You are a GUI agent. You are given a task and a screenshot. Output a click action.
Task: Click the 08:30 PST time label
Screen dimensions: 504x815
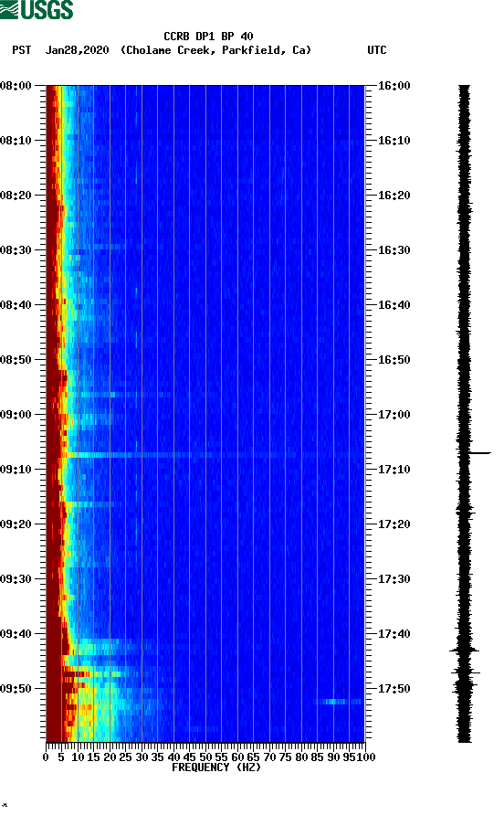point(16,250)
